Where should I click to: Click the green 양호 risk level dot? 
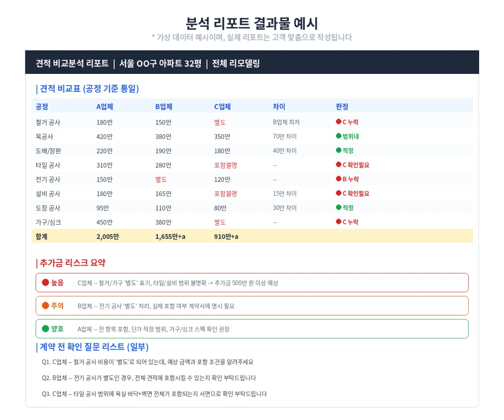click(45, 329)
